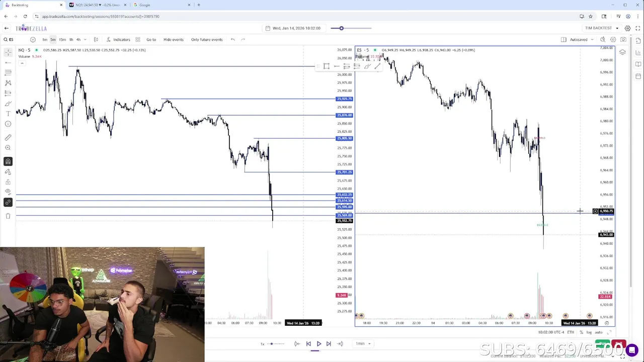Toggle percent scale on ES chart
The image size is (644, 362).
point(581,332)
